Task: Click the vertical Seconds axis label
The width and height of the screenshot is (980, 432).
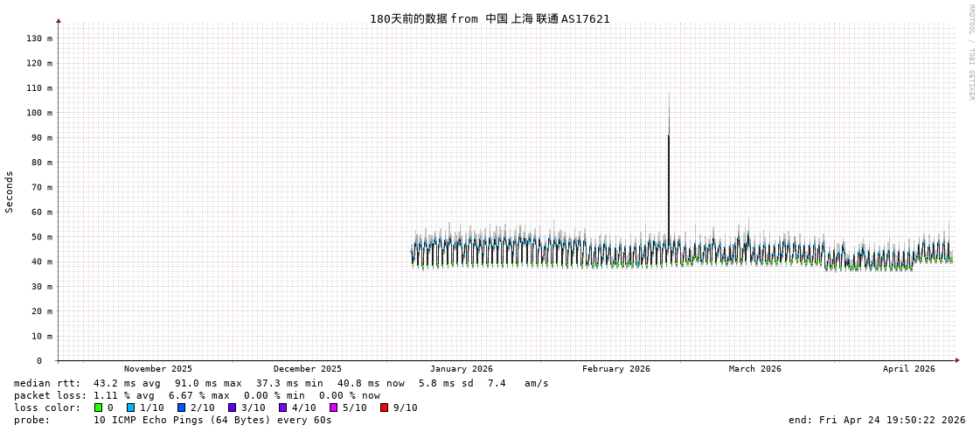Action: pos(10,192)
